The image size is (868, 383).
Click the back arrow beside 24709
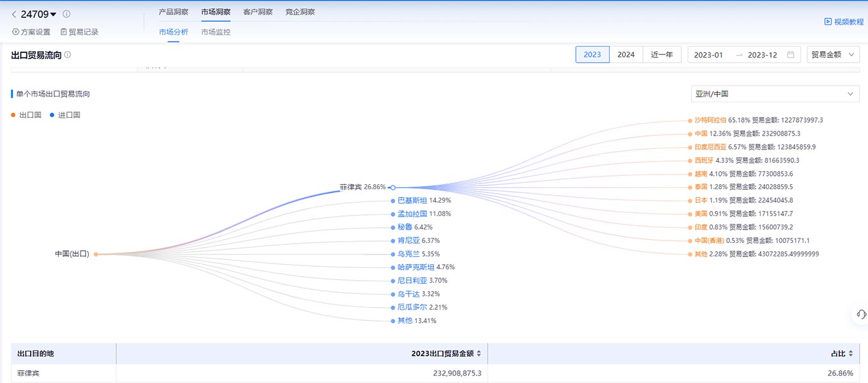click(x=14, y=14)
